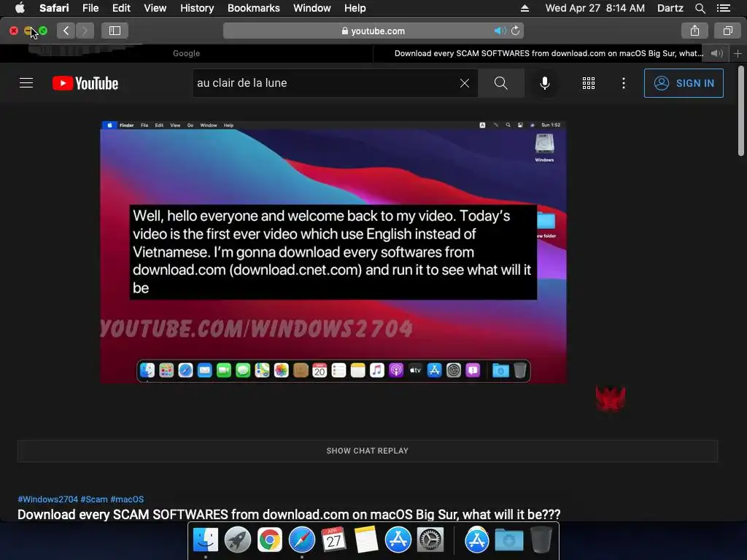Open Spotlight search
The width and height of the screenshot is (747, 560).
coord(700,8)
